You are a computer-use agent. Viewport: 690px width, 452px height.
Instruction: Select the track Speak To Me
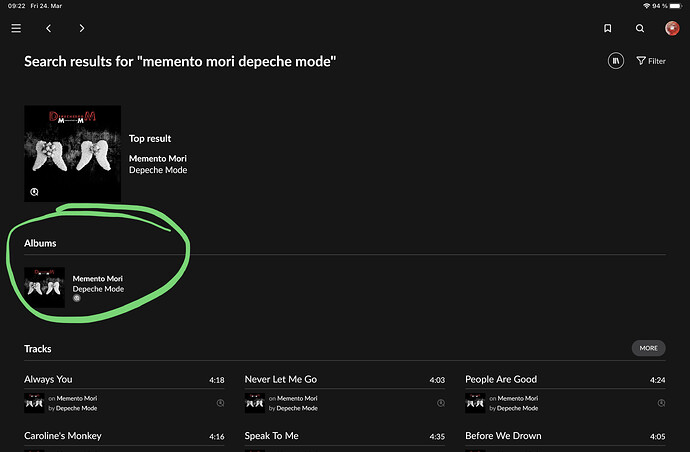(x=271, y=436)
